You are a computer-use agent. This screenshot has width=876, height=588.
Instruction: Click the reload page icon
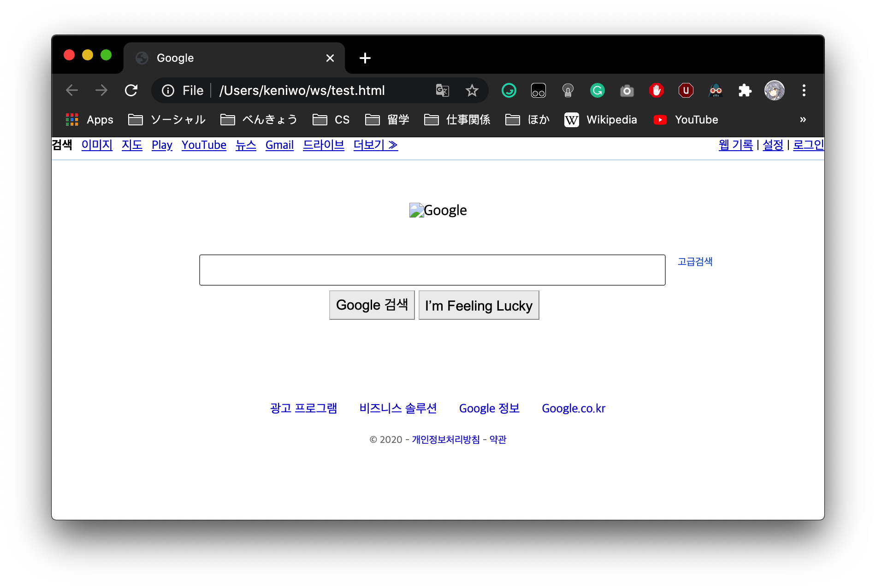tap(131, 90)
